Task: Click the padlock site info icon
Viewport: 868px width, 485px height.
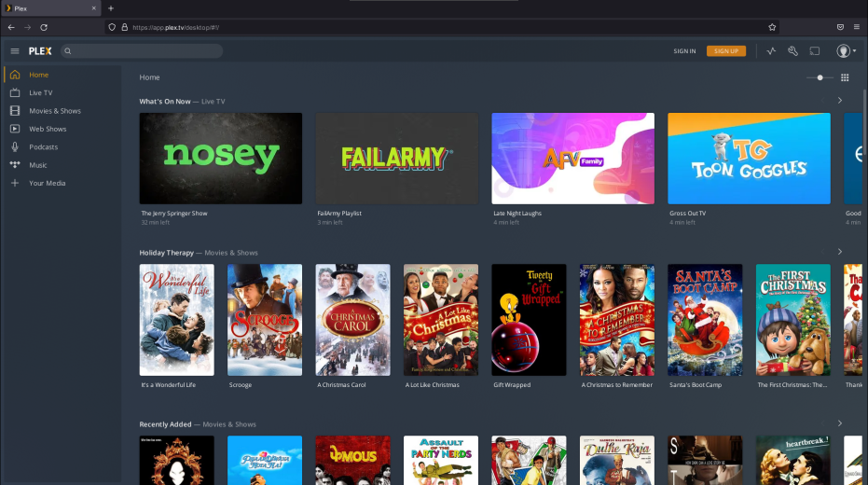Action: (125, 27)
